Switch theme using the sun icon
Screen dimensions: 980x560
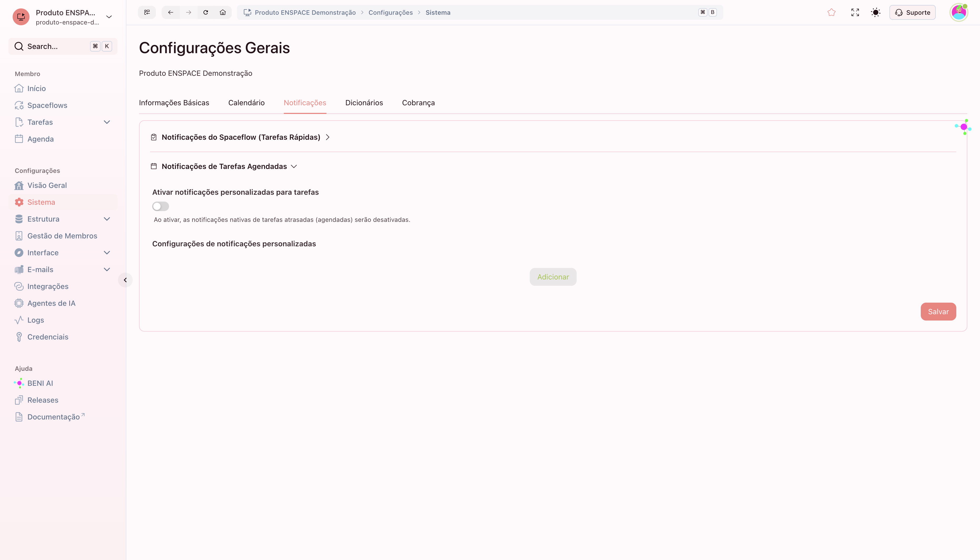click(x=876, y=12)
